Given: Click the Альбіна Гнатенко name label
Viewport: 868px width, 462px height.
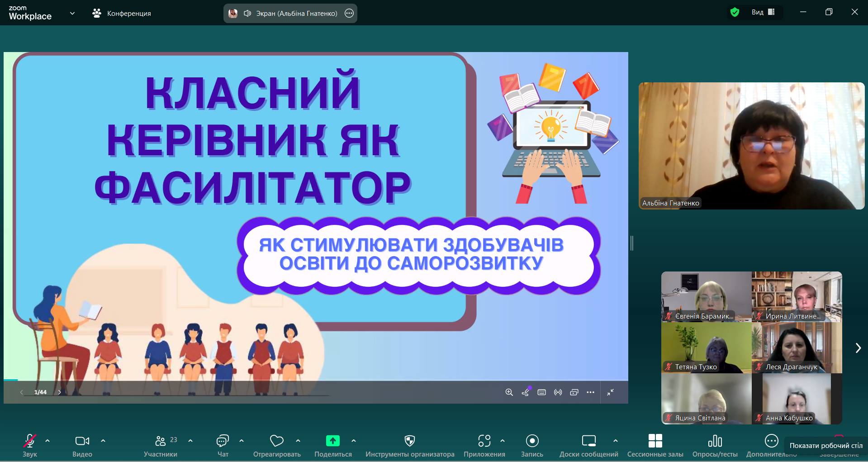Looking at the screenshot, I should pyautogui.click(x=670, y=203).
